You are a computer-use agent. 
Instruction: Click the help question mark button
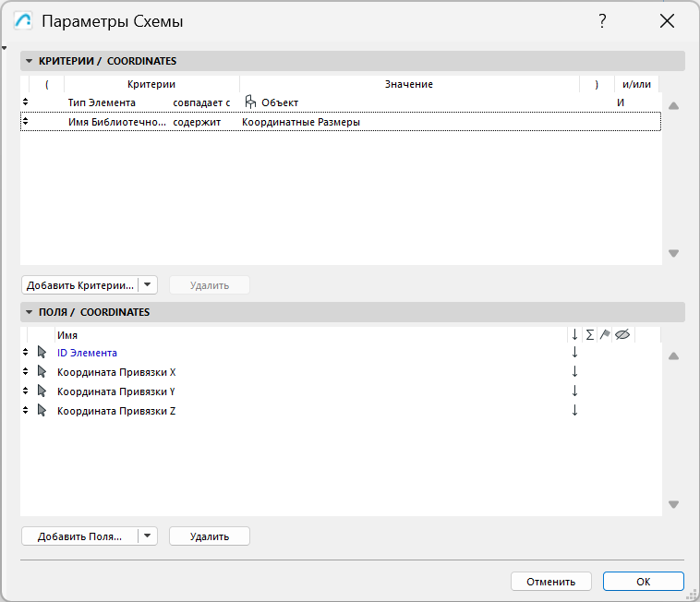coord(602,21)
